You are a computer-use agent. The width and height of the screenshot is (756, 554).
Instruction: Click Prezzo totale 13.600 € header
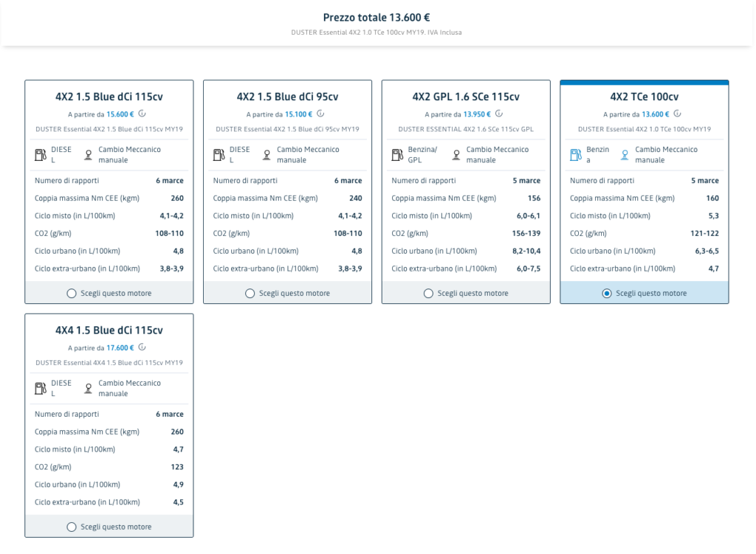(x=377, y=18)
